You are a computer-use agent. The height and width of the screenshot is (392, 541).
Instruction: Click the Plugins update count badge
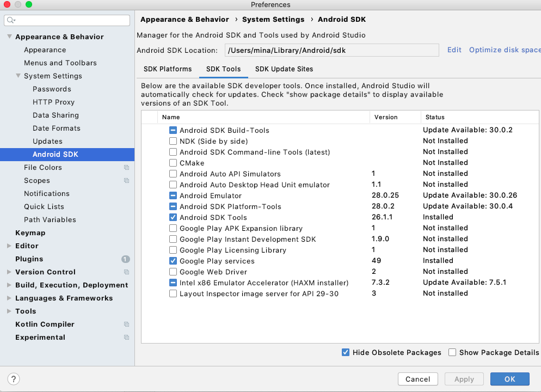(126, 259)
